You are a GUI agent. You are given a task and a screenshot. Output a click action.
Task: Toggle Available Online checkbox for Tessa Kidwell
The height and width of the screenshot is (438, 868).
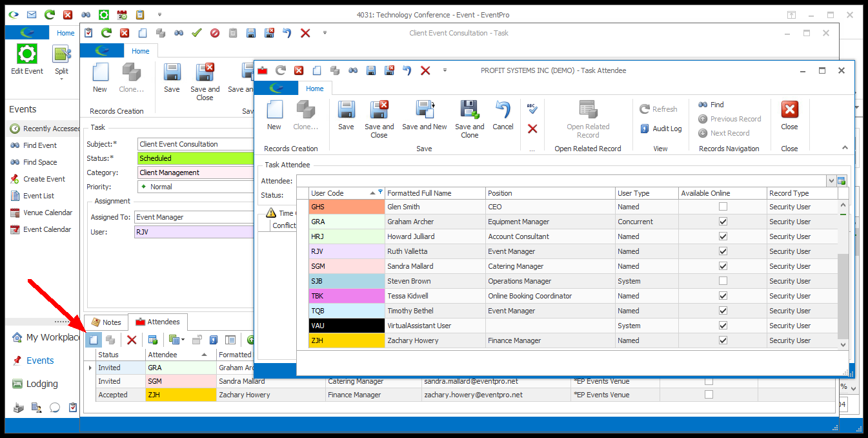point(723,296)
